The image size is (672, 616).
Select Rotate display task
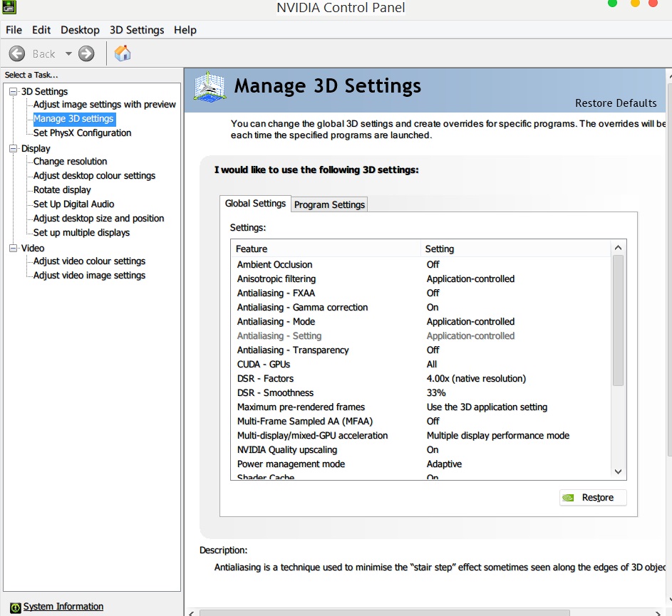[62, 189]
